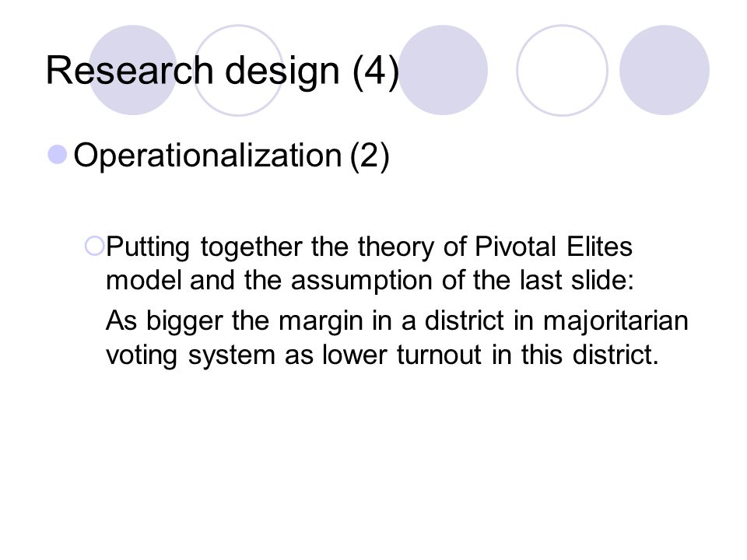Image resolution: width=747 pixels, height=560 pixels.
Task: Click the word 'Operationalization'
Action: 208,156
